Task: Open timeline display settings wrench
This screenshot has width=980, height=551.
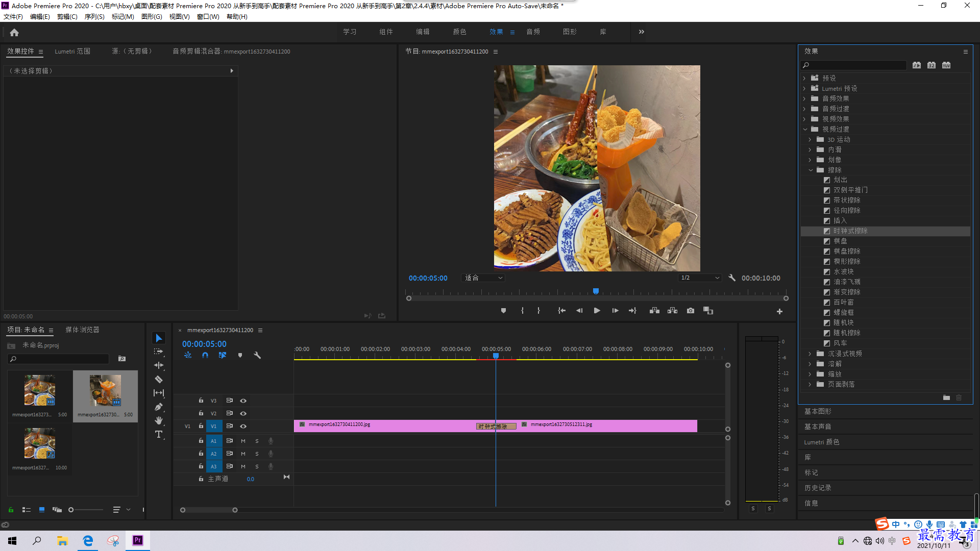Action: tap(257, 355)
